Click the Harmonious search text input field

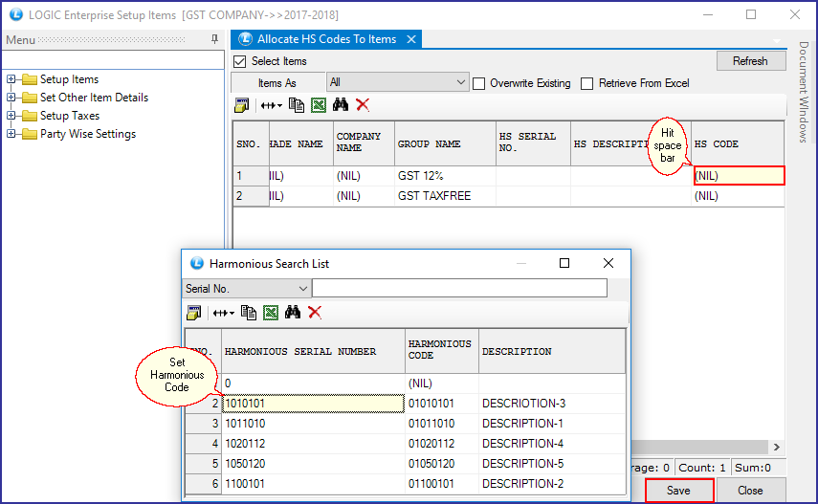(x=459, y=288)
